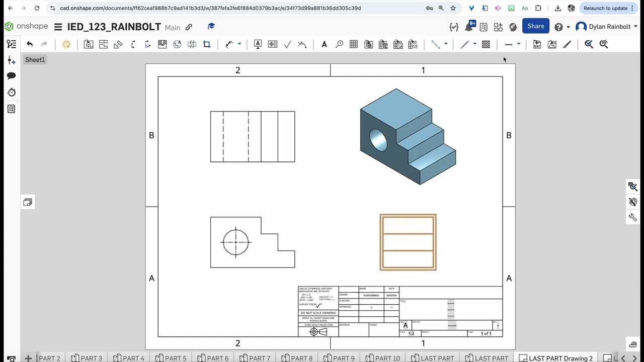Select the front view with circle
Viewport: 644px width, 362px height.
(x=253, y=242)
